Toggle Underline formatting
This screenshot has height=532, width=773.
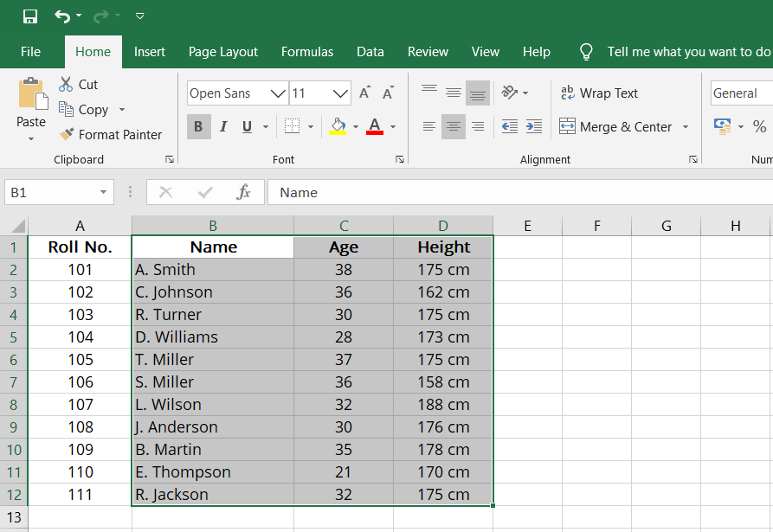(x=247, y=126)
